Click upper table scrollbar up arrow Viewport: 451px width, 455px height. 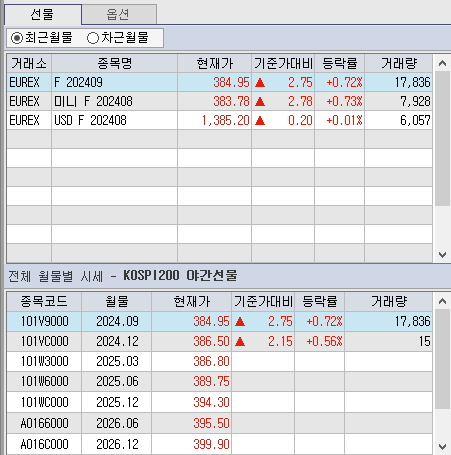point(442,63)
